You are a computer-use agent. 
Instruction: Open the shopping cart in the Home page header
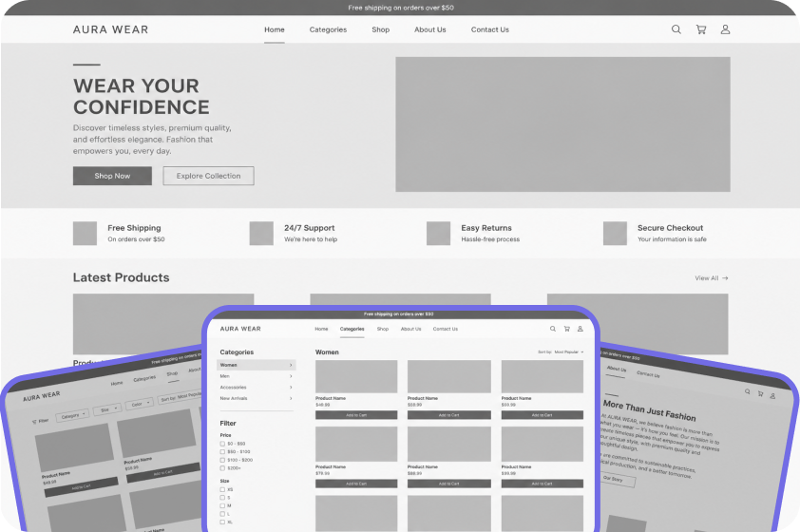(701, 29)
